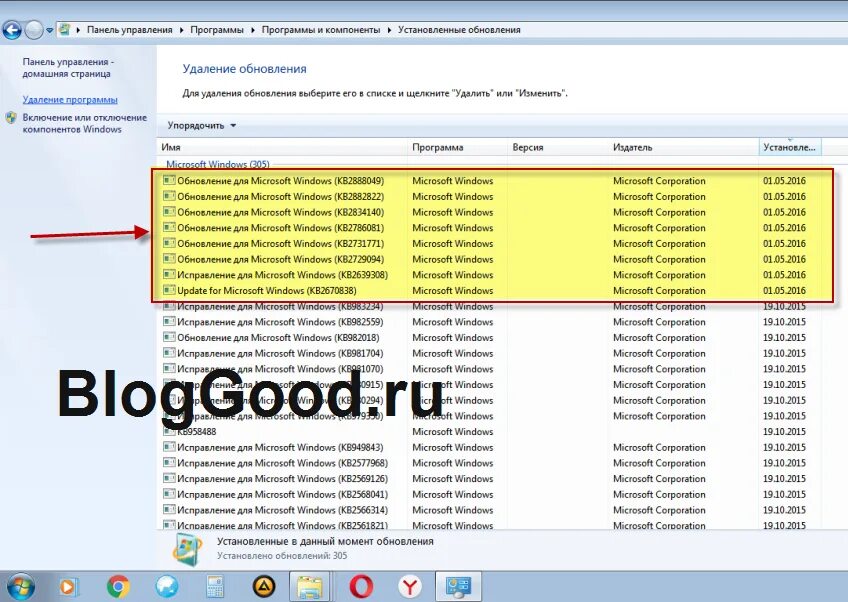This screenshot has width=848, height=602.
Task: Open the Calculator taskbar icon
Action: (x=215, y=587)
